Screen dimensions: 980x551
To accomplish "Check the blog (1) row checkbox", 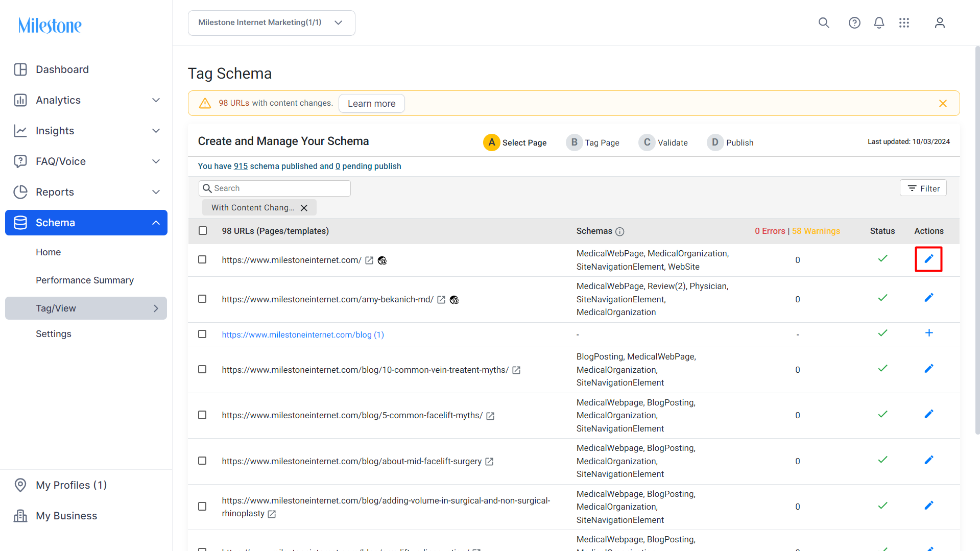I will pos(202,334).
